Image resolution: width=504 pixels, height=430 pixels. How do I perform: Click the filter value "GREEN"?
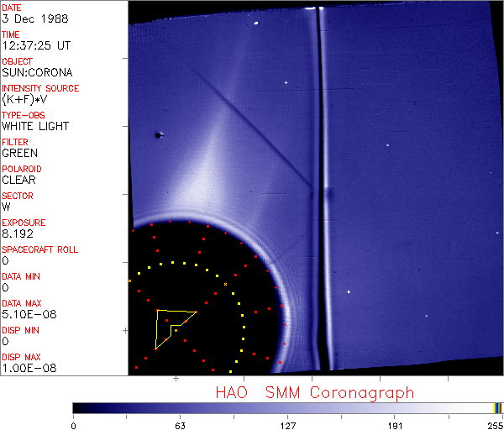19,154
